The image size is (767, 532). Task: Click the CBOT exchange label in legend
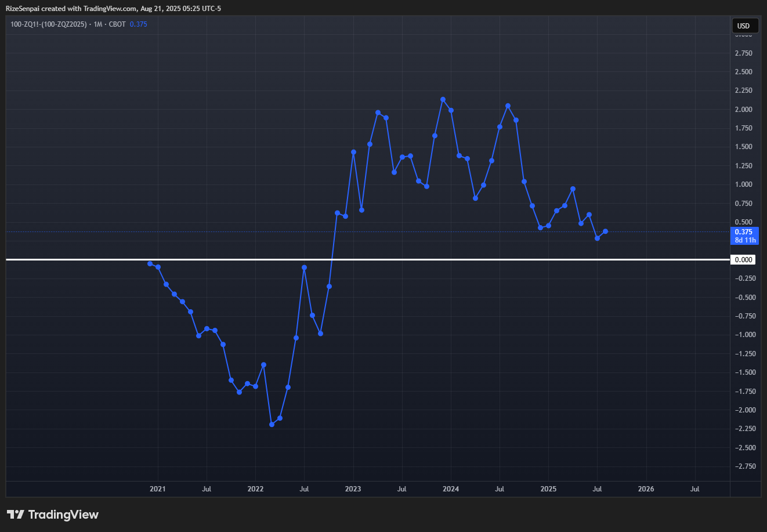tap(117, 24)
